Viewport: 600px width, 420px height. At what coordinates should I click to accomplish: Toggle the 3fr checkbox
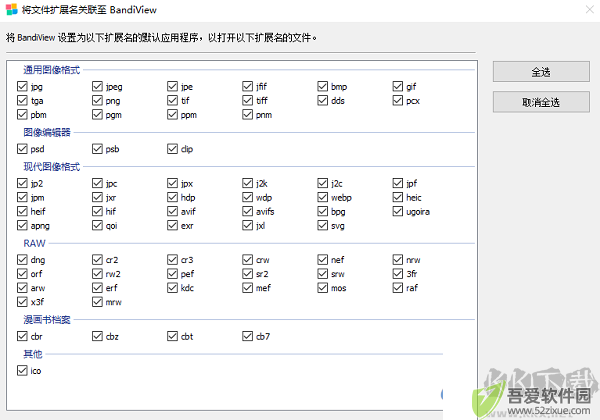pyautogui.click(x=398, y=273)
